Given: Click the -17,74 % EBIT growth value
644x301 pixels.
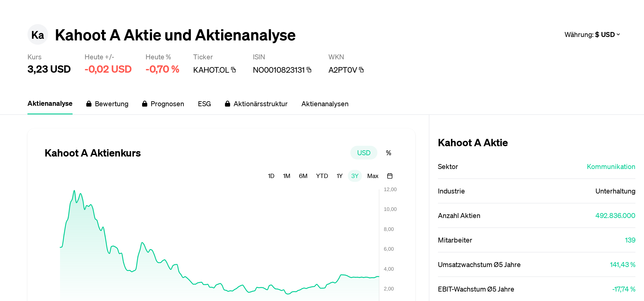Looking at the screenshot, I should click(624, 289).
